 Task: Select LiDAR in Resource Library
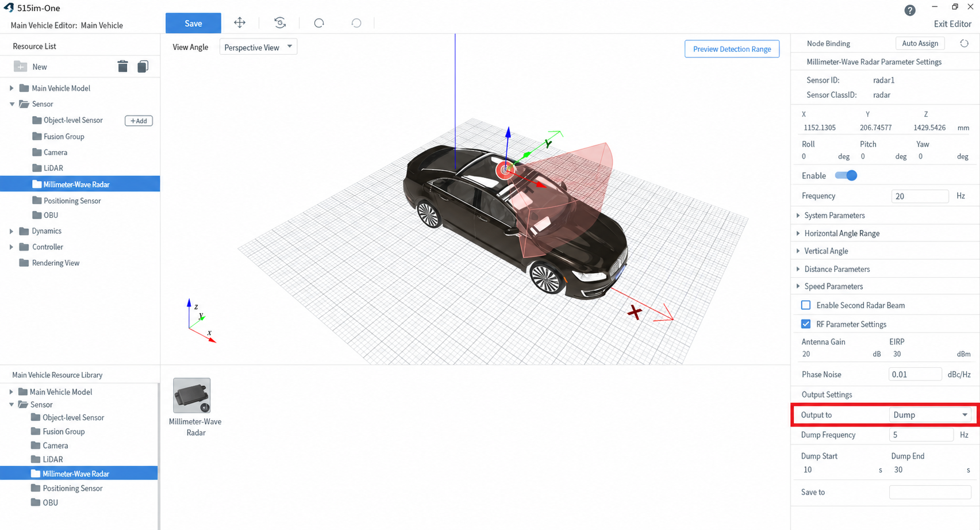[47, 459]
